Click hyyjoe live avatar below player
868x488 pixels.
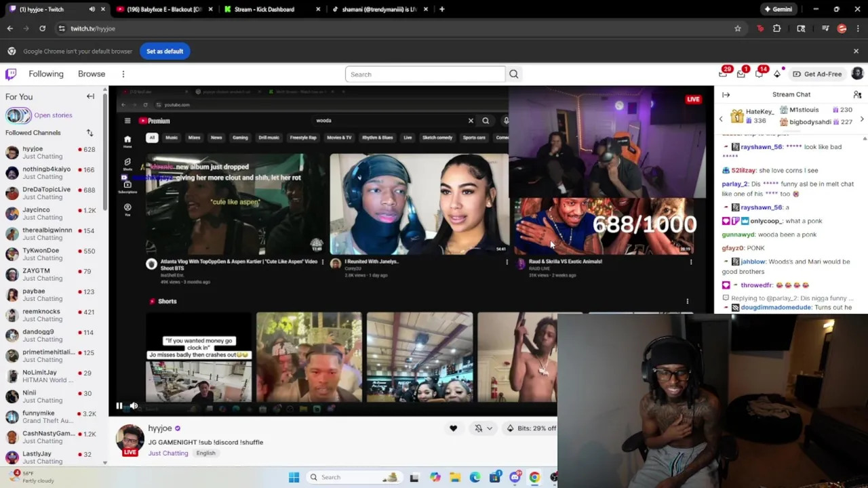130,441
